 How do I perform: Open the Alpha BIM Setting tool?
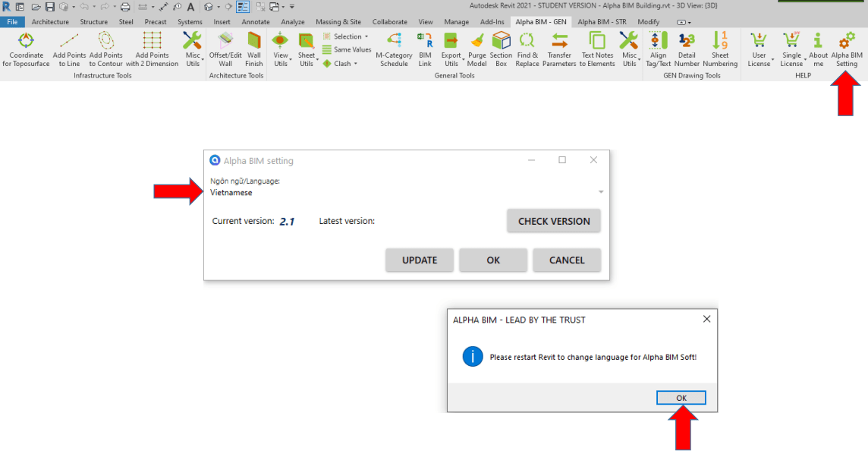click(x=847, y=49)
